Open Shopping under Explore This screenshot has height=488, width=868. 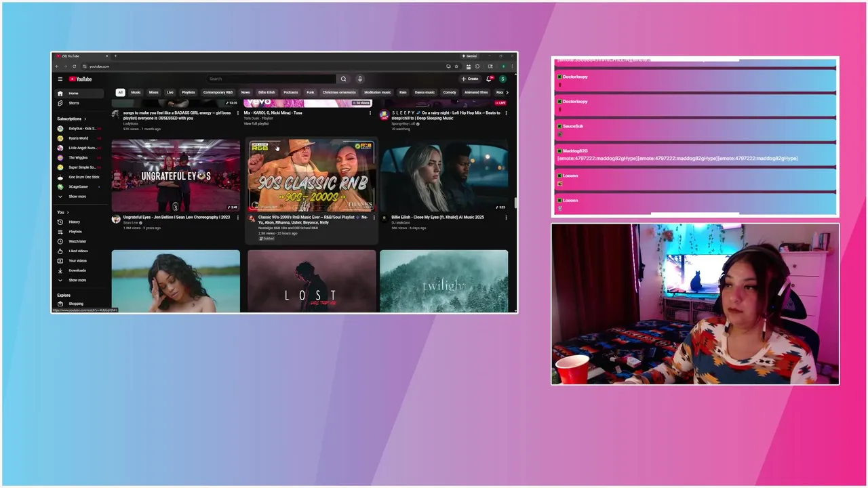[x=80, y=304]
